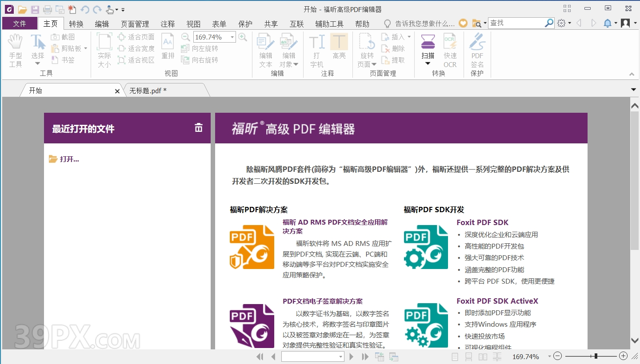The height and width of the screenshot is (364, 640).
Task: Expand the Rotate Pages (旋转页面) dropdown
Action: pos(374,64)
